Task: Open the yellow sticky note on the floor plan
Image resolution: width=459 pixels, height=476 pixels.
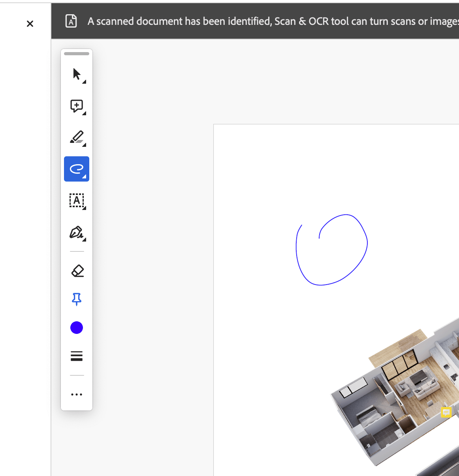Action: tap(446, 412)
